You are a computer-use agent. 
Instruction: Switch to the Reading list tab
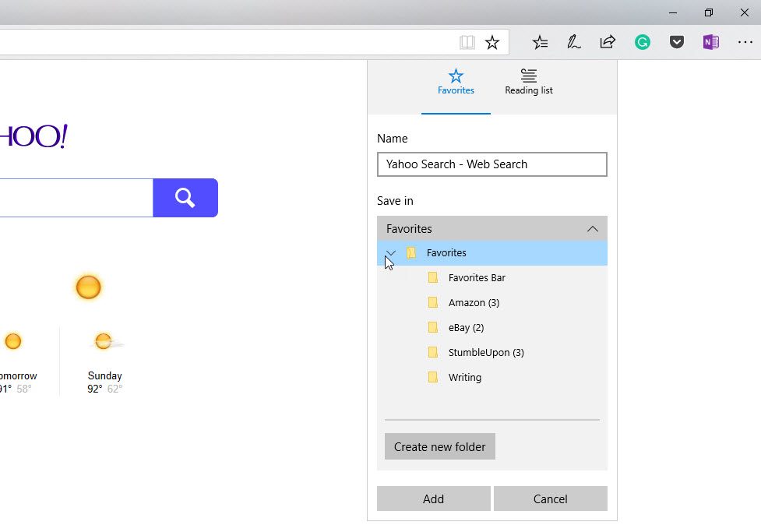pos(529,82)
